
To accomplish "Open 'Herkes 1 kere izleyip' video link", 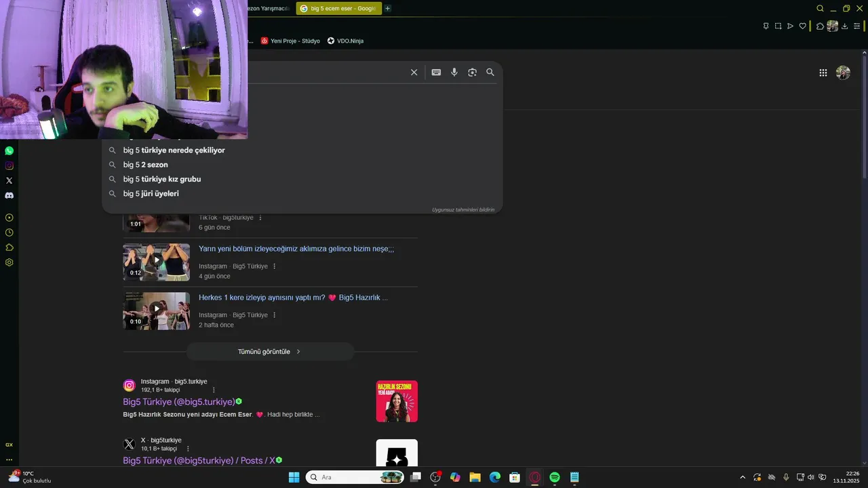I will tap(293, 298).
